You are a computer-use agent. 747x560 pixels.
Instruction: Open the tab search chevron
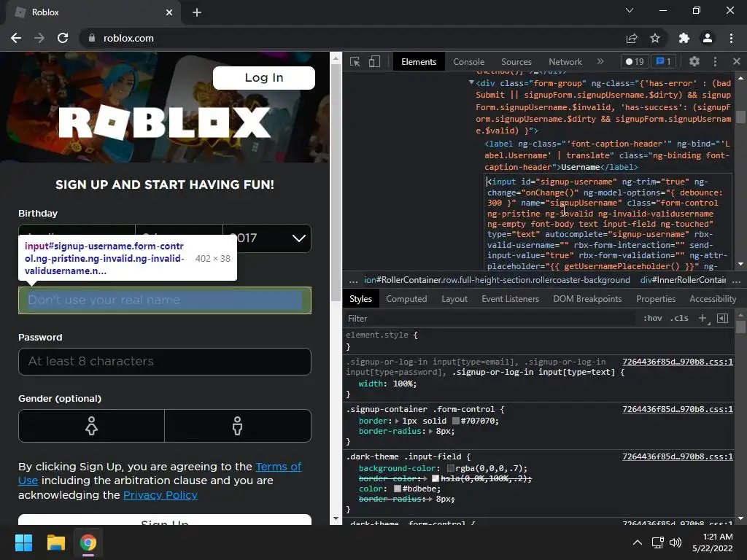click(x=630, y=10)
